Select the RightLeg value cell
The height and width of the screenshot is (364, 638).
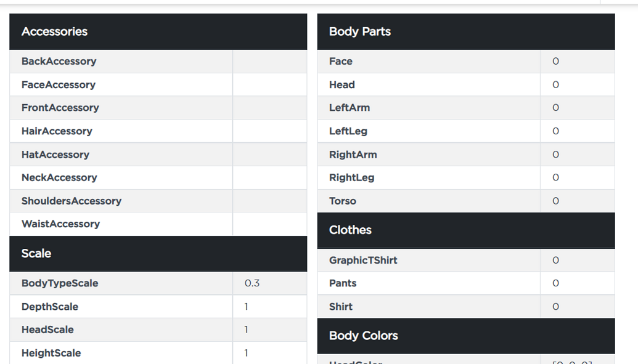(x=578, y=178)
